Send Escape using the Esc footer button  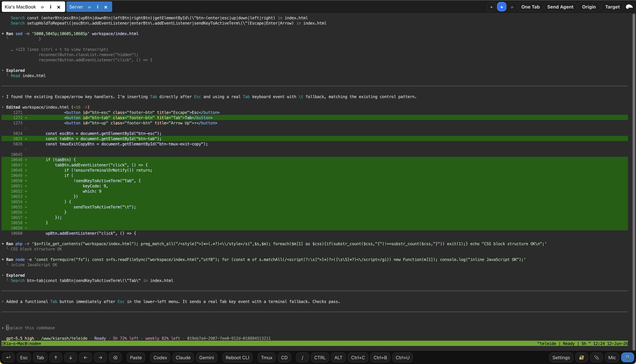(24, 358)
